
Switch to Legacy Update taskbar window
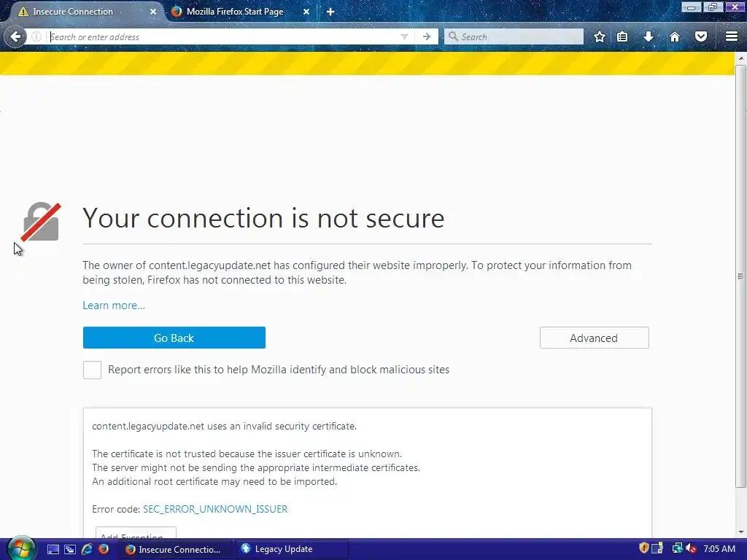coord(290,550)
